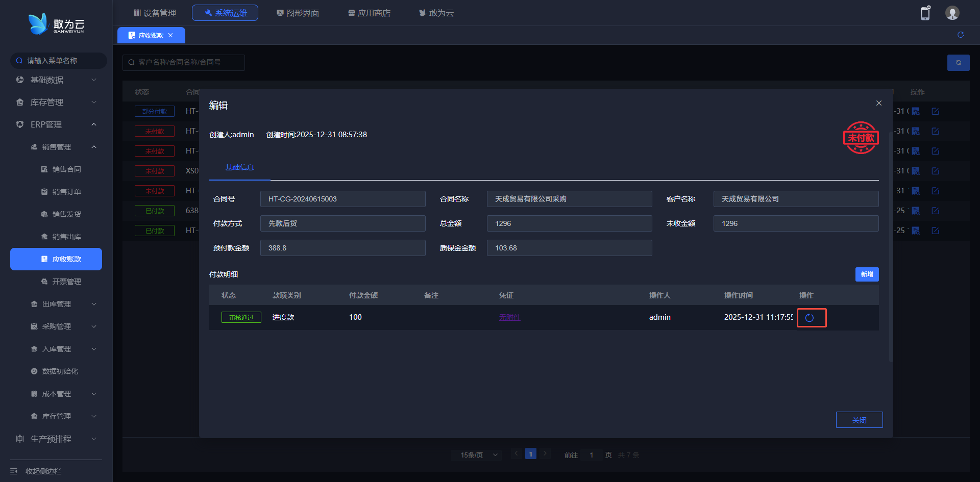Click the 收起侧边栏 collapse sidebar icon

click(x=14, y=471)
